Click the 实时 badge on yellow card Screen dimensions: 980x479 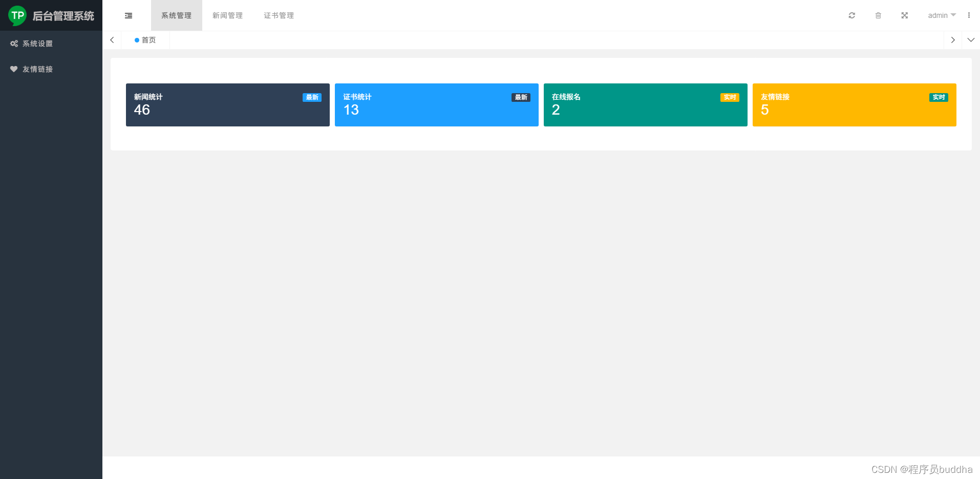(x=939, y=97)
